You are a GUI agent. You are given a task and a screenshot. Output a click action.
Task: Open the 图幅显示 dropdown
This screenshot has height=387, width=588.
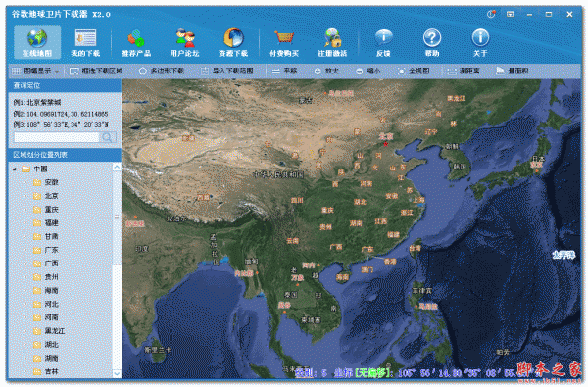(x=35, y=71)
